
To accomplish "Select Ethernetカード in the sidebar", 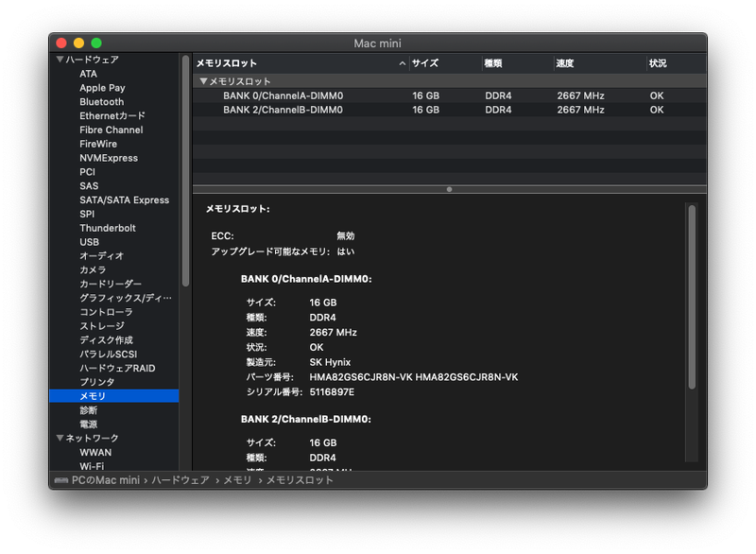I will point(112,115).
